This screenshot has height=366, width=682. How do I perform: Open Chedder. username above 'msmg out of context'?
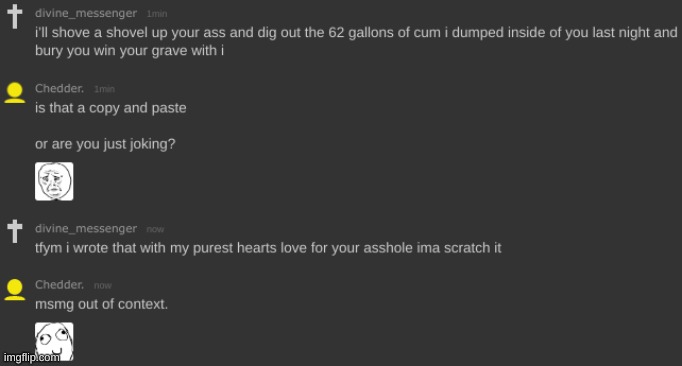60,285
